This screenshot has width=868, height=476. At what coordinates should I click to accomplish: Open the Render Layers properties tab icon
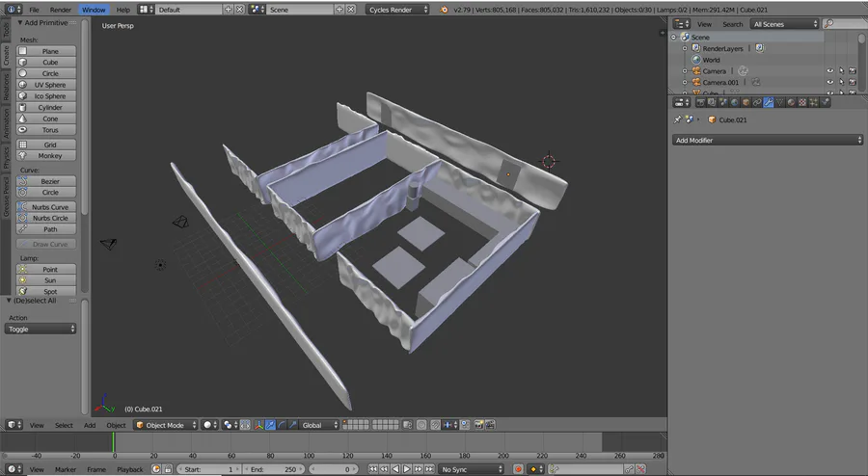(712, 102)
